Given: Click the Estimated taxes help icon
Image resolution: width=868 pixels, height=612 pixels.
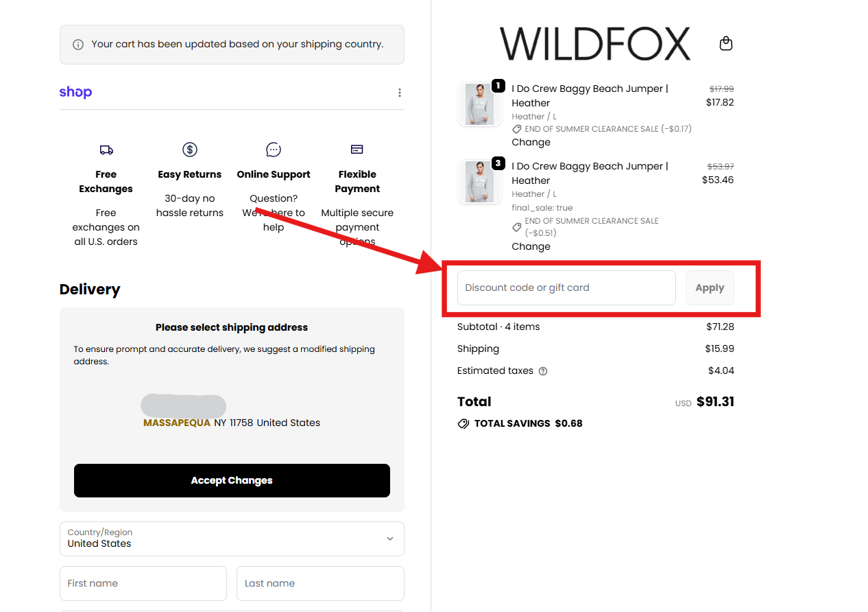Looking at the screenshot, I should (x=543, y=371).
